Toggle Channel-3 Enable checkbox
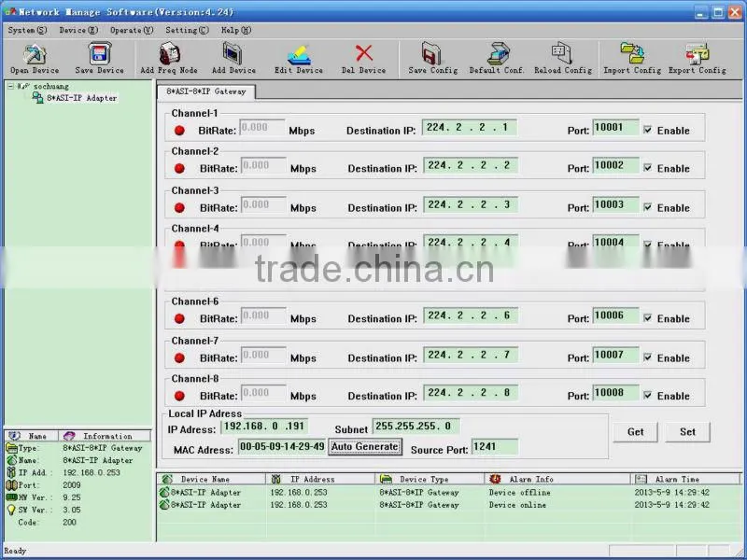Screen dimensions: 747x560 647,207
